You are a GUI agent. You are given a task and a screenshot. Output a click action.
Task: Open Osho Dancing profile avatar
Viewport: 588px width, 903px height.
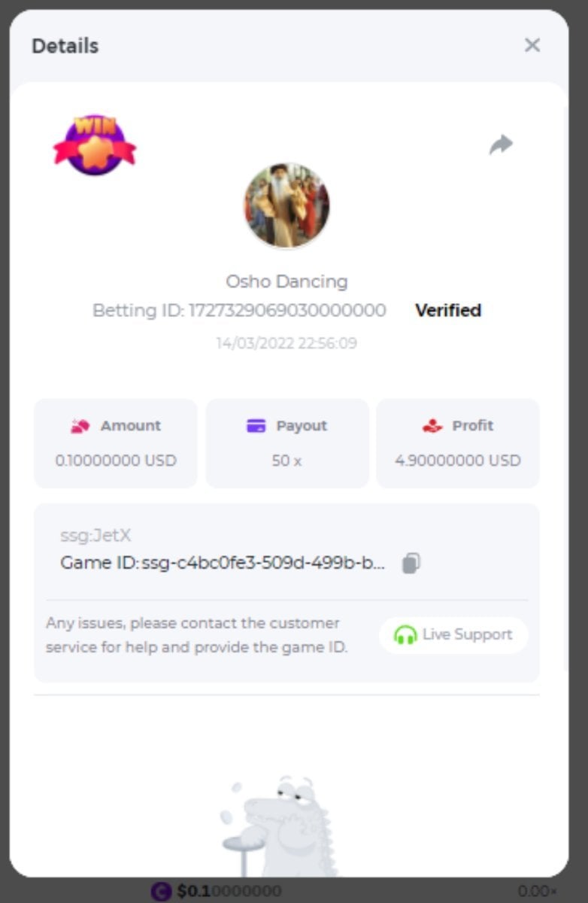pos(286,205)
